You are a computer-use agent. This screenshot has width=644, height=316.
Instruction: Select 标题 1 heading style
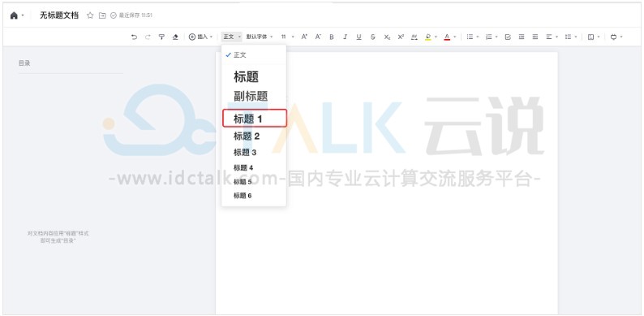pyautogui.click(x=254, y=119)
